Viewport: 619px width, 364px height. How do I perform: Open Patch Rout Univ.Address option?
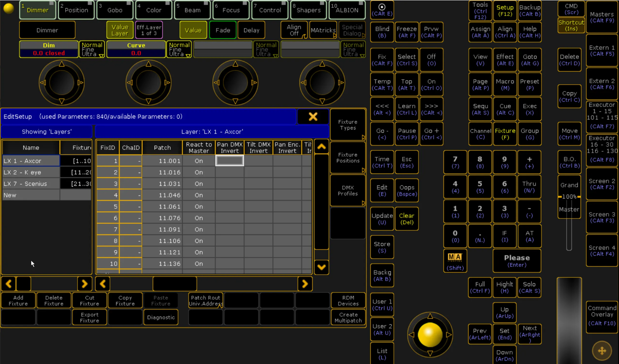click(206, 300)
